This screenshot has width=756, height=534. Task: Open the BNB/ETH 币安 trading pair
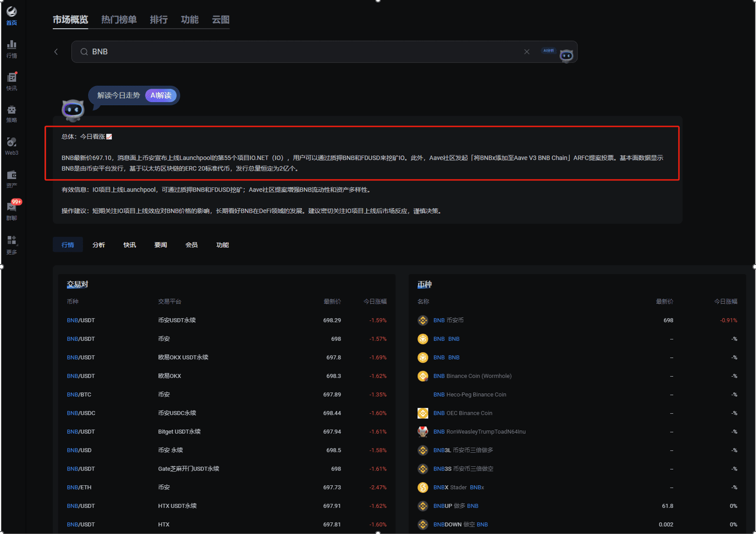tap(227, 488)
